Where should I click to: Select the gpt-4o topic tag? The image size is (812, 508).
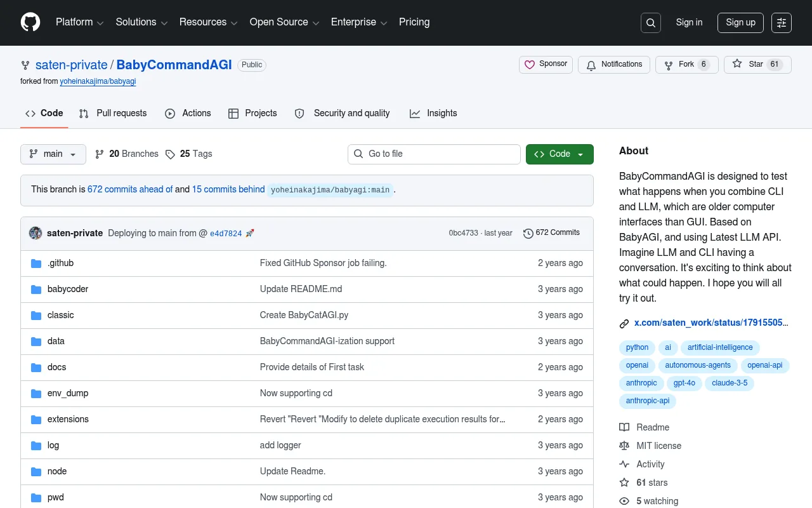(x=684, y=383)
